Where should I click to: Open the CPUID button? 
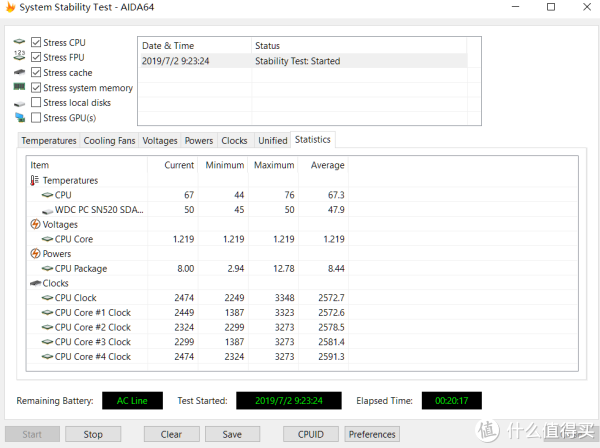(311, 434)
